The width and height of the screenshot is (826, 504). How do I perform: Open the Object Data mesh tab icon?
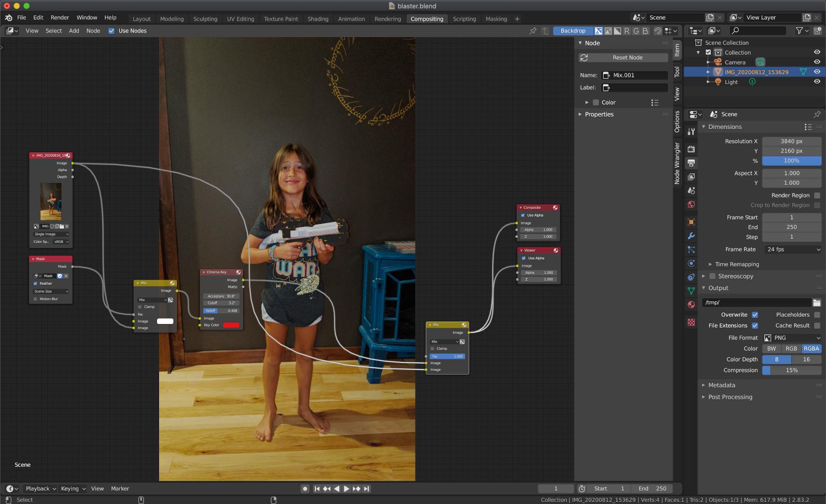click(691, 291)
